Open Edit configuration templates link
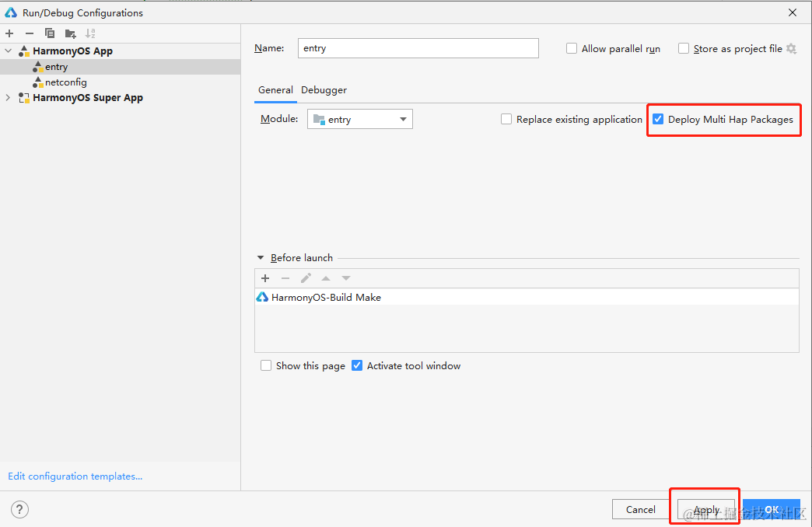Image resolution: width=812 pixels, height=527 pixels. tap(75, 476)
